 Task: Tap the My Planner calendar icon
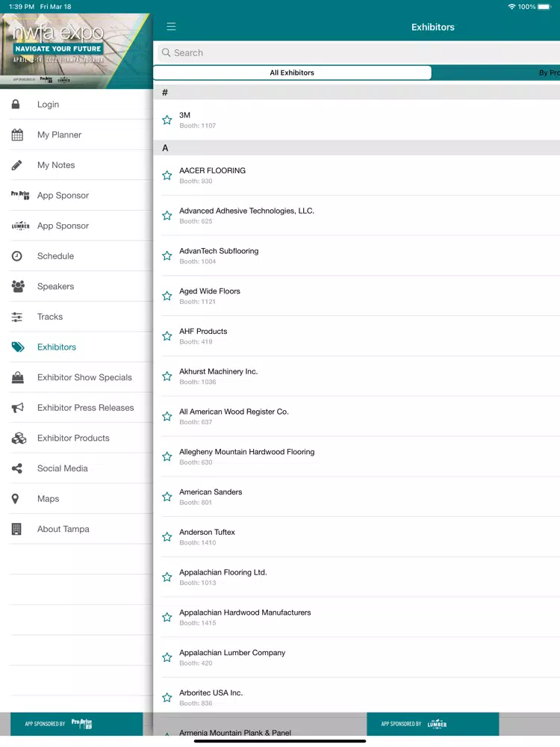click(x=17, y=134)
